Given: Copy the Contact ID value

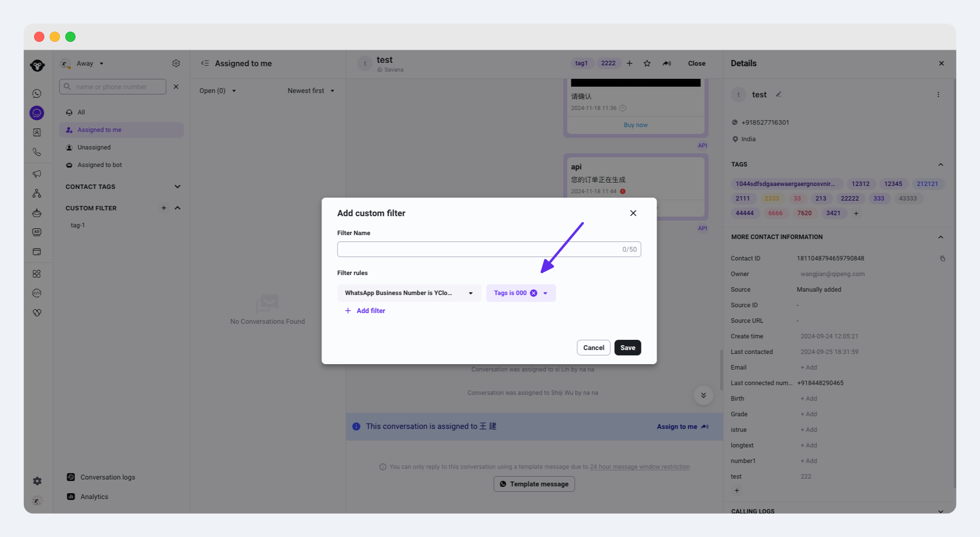Looking at the screenshot, I should point(942,259).
